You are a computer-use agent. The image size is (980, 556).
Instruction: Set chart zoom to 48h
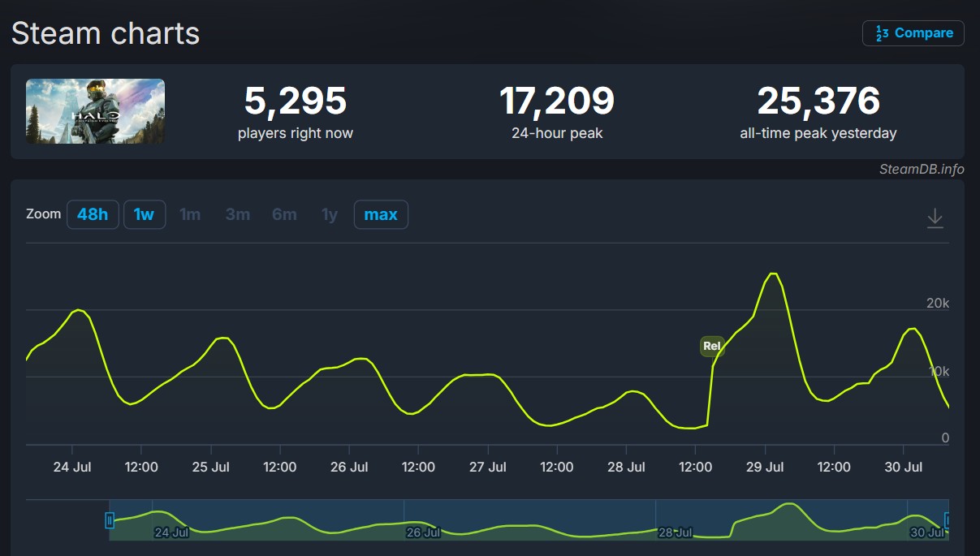coord(93,214)
